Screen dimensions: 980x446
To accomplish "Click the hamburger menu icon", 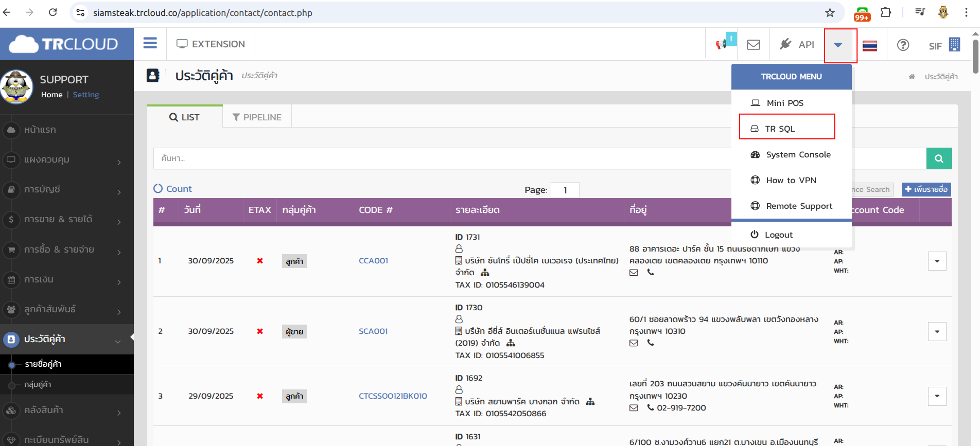I will click(x=150, y=43).
